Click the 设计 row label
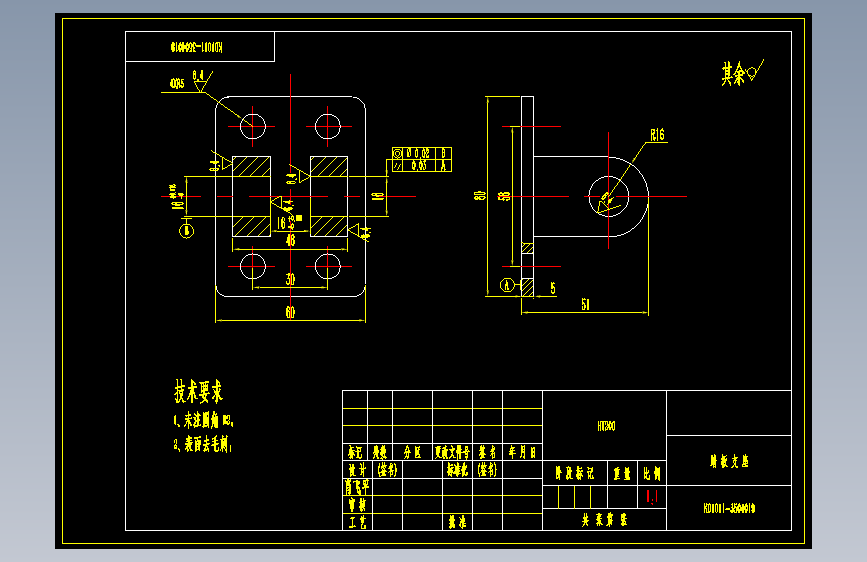The image size is (867, 562). click(357, 470)
